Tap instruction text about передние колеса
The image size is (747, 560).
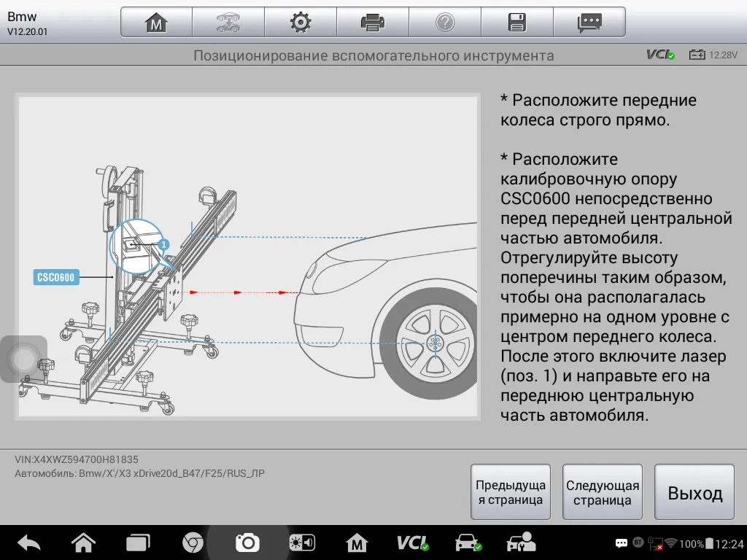(598, 110)
